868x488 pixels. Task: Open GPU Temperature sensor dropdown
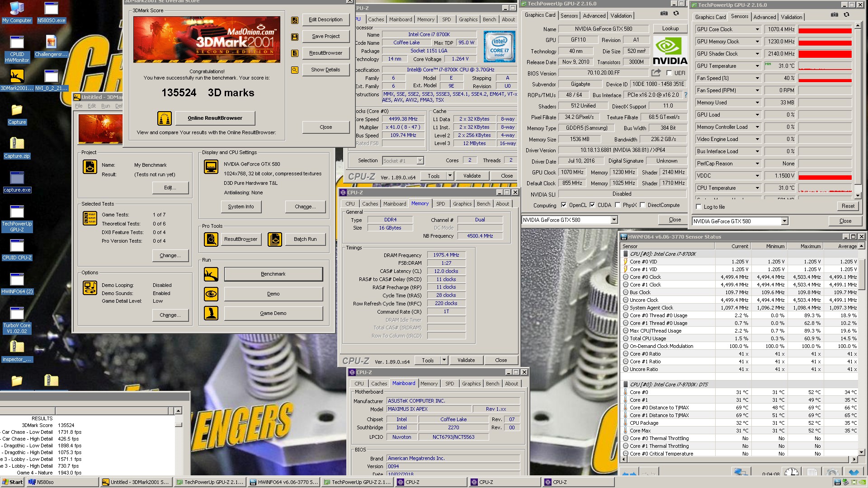click(757, 66)
